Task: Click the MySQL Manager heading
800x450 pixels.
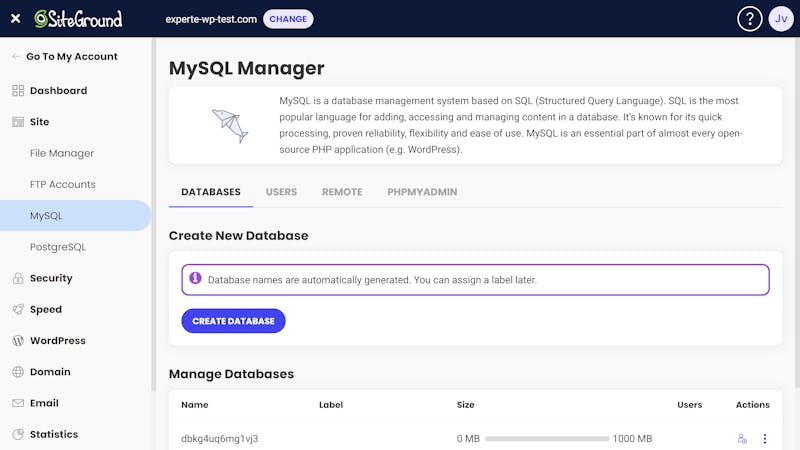Action: [x=246, y=68]
